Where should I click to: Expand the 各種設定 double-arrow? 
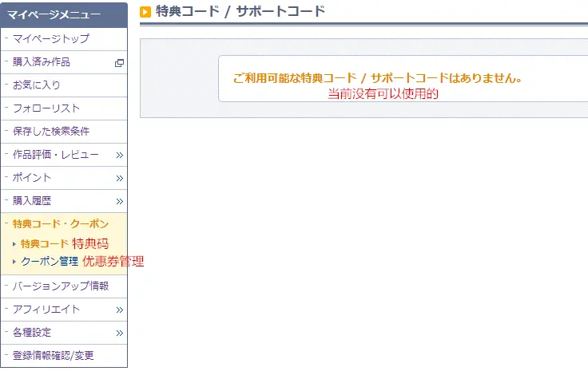120,334
